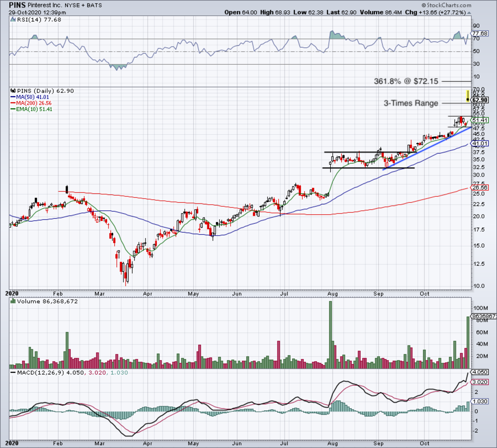Click the Low 62.38 value
The image size is (497, 448).
(x=308, y=12)
